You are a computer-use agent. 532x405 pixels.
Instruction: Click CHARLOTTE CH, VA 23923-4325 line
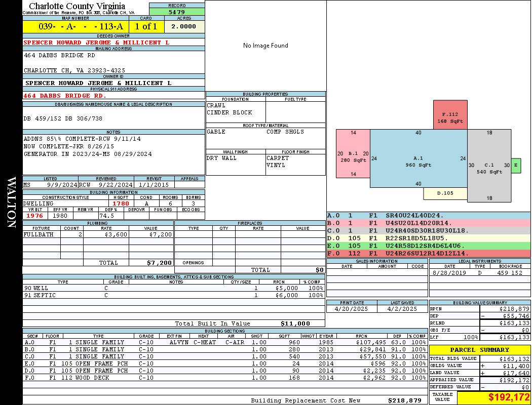pos(74,70)
